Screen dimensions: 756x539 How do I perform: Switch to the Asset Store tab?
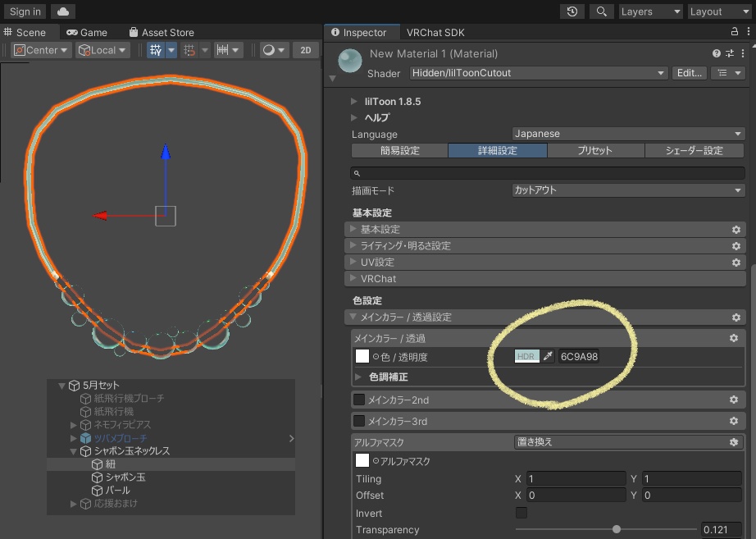click(162, 32)
